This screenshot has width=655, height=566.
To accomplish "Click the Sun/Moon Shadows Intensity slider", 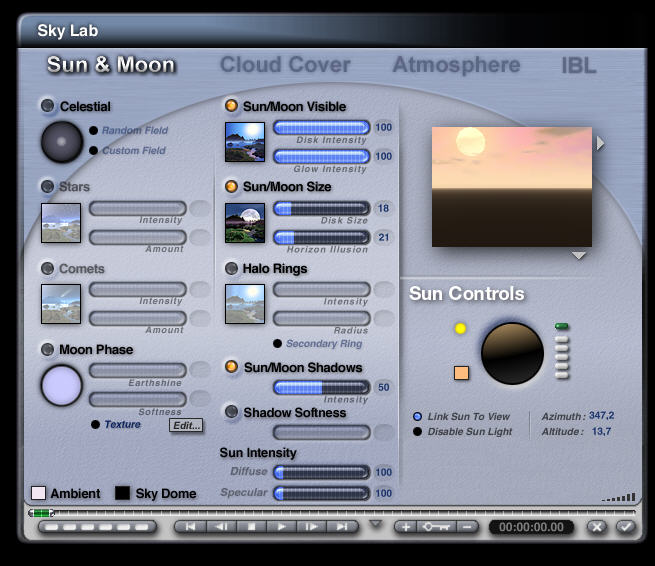I will 322,387.
